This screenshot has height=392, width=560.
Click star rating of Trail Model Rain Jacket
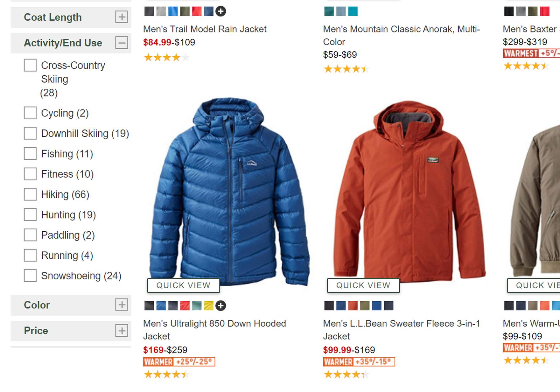point(166,58)
